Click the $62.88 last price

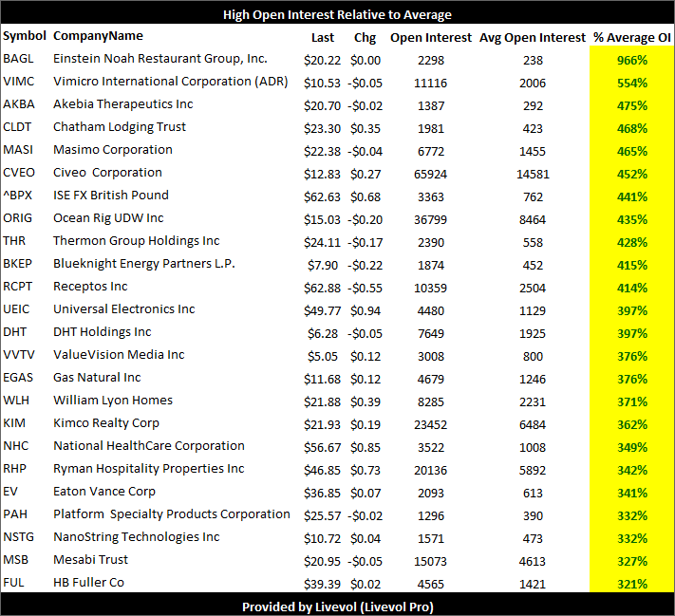pyautogui.click(x=322, y=289)
